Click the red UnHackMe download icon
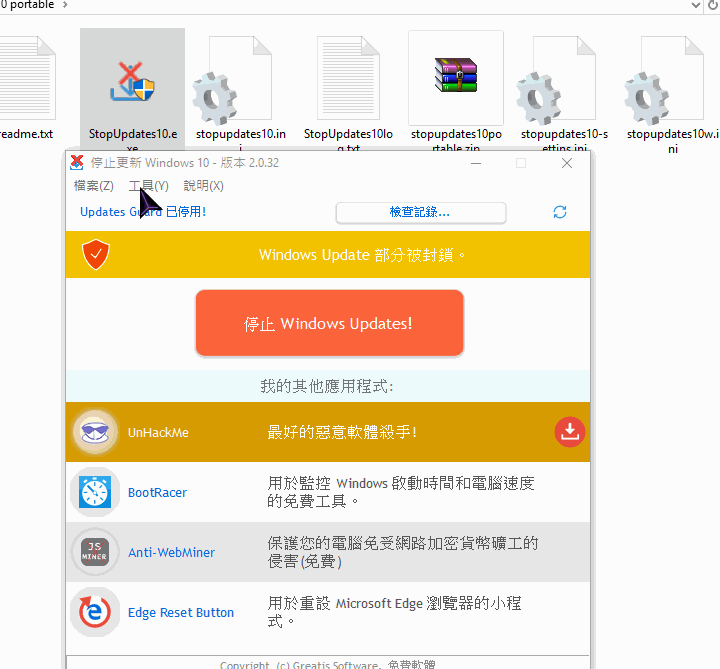This screenshot has height=669, width=720. tap(569, 432)
